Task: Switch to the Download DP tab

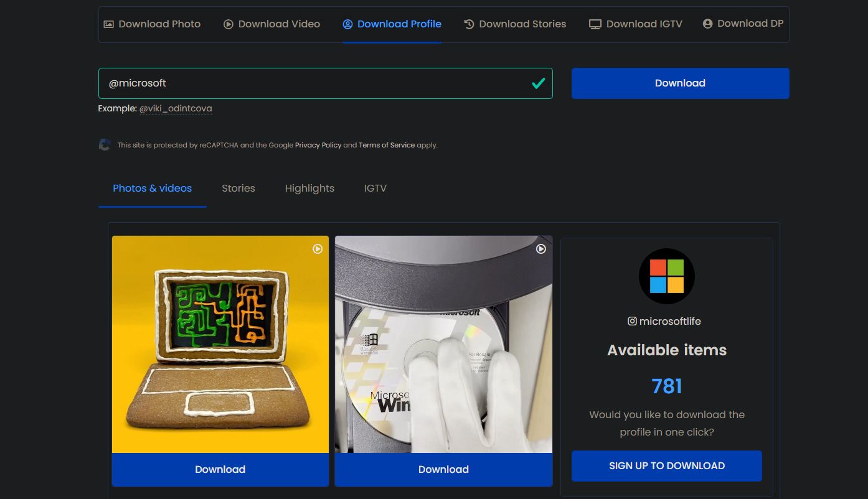Action: click(x=743, y=24)
